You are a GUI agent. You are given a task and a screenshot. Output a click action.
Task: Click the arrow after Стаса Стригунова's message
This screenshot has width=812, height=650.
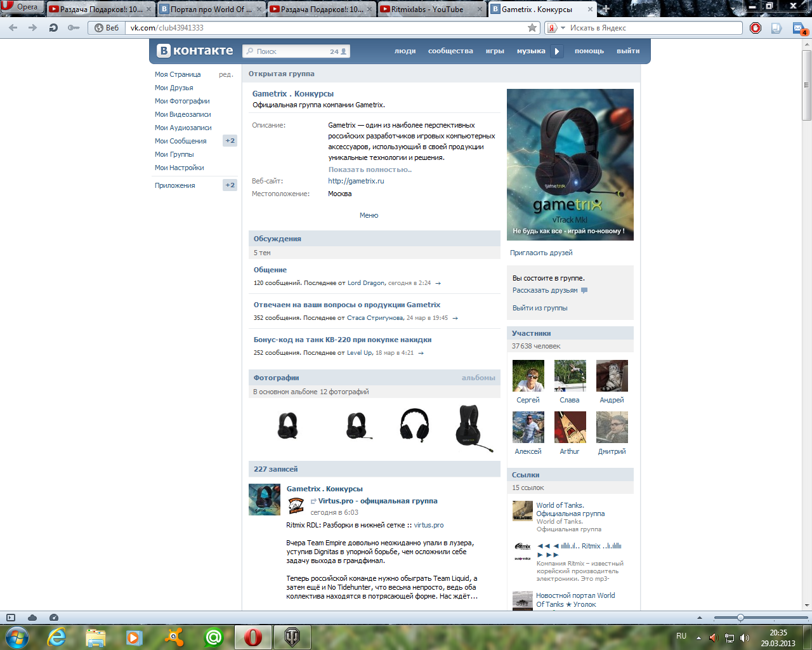[455, 318]
